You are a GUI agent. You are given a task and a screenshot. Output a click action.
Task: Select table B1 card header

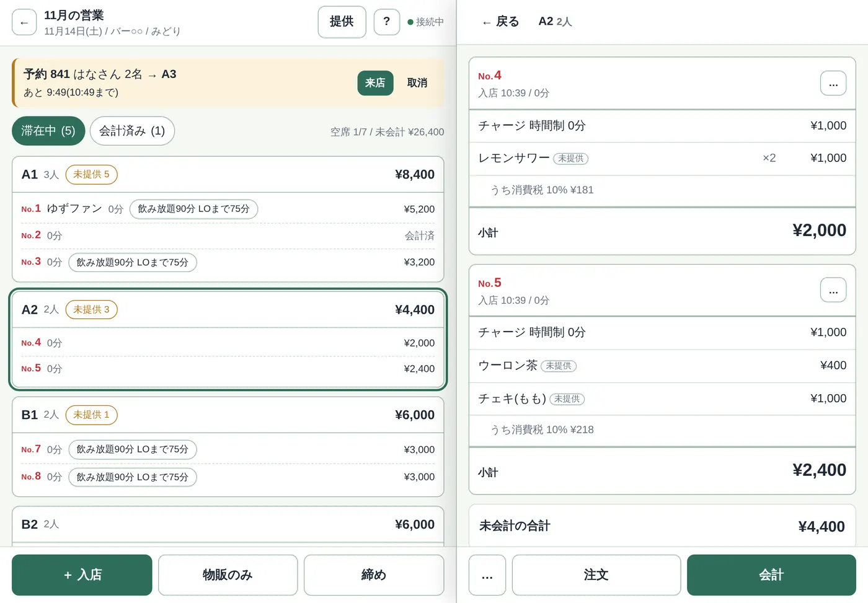pos(228,415)
